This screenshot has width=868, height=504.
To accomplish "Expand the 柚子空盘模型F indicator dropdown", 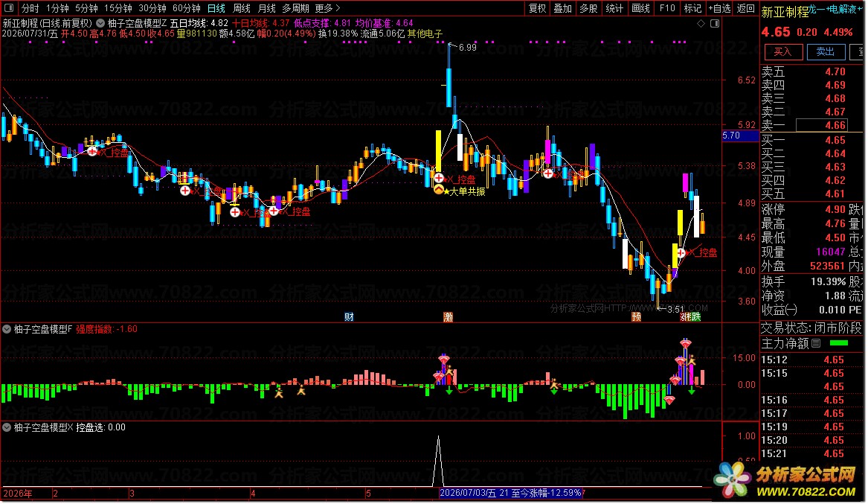I will [7, 329].
